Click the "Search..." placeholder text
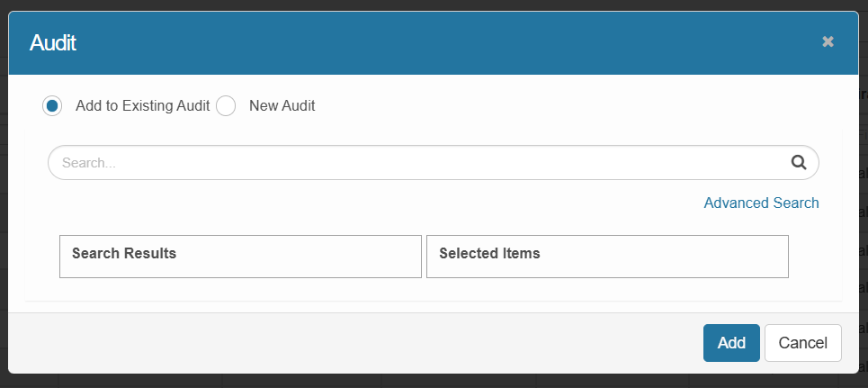 pos(89,164)
